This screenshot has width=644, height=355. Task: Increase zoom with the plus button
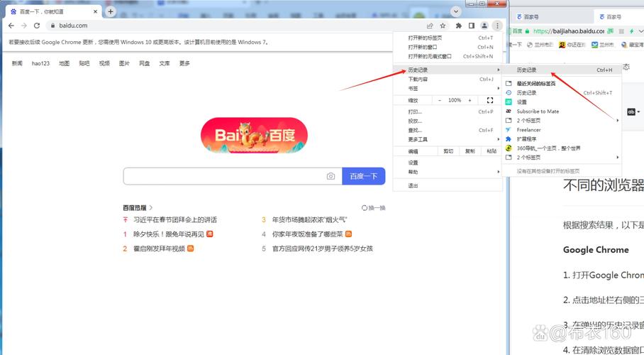[470, 100]
